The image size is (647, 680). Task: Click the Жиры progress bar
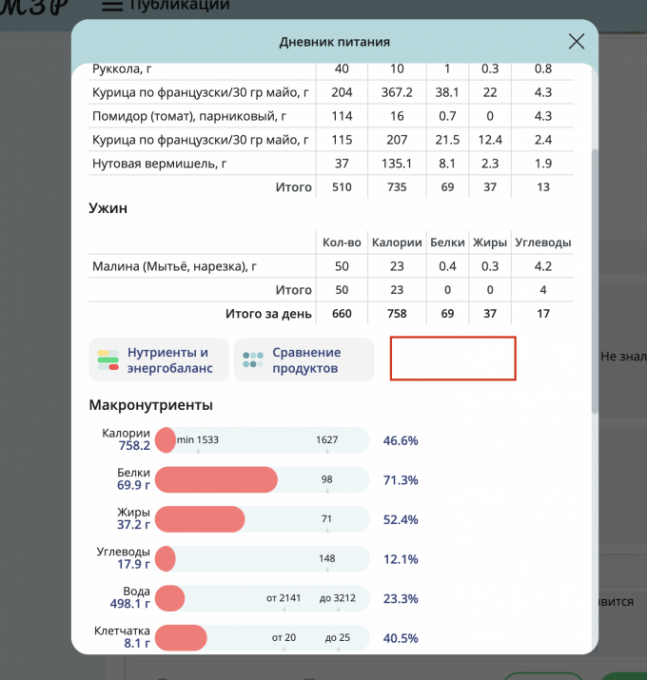click(x=262, y=519)
